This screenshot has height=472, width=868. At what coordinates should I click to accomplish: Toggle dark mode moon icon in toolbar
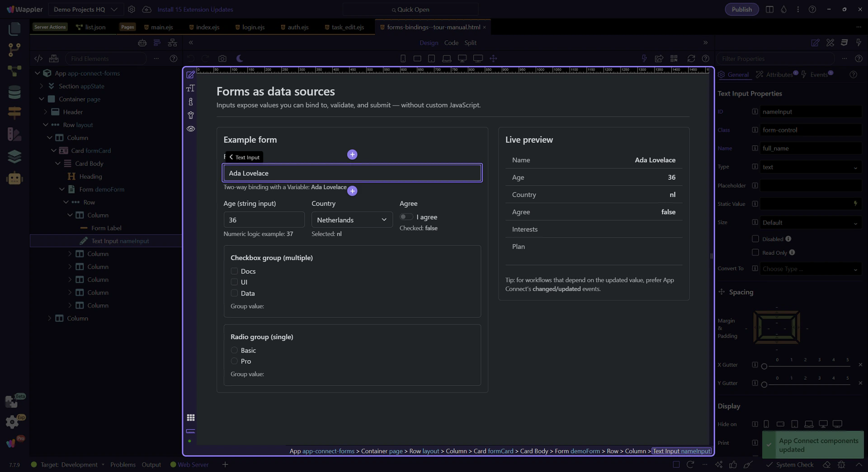pyautogui.click(x=240, y=58)
